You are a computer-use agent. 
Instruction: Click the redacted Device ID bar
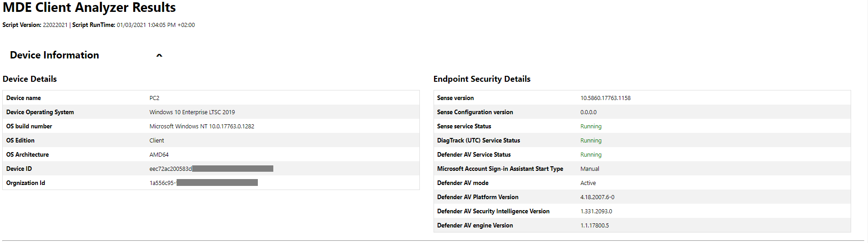tap(232, 169)
